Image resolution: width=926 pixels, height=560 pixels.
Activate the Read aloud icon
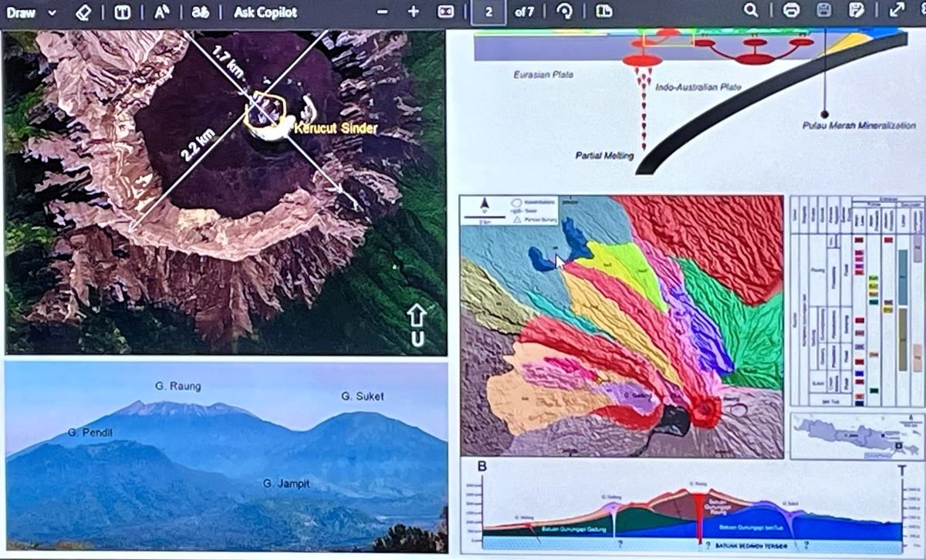[161, 12]
